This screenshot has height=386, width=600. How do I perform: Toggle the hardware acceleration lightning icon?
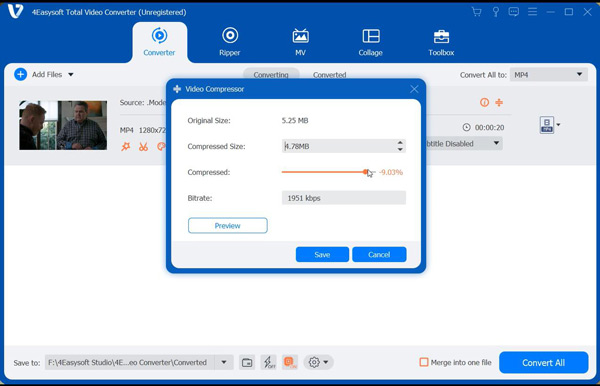(269, 362)
